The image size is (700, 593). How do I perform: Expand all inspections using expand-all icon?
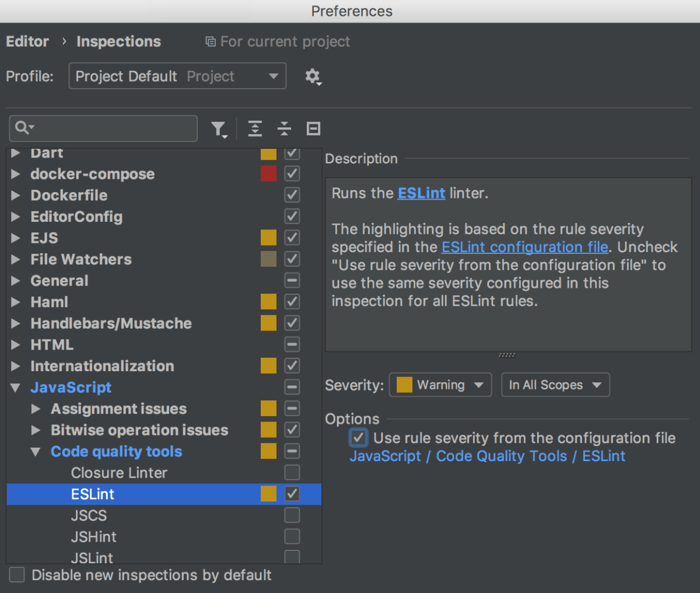point(255,129)
